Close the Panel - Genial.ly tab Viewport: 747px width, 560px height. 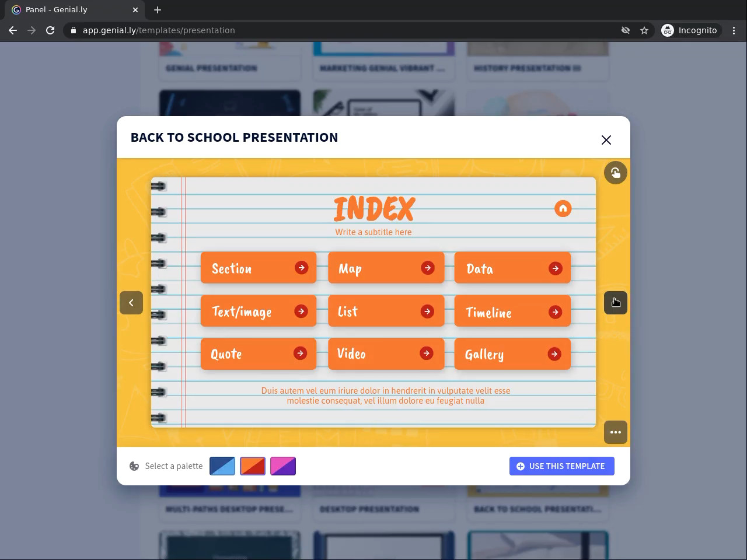pyautogui.click(x=135, y=10)
